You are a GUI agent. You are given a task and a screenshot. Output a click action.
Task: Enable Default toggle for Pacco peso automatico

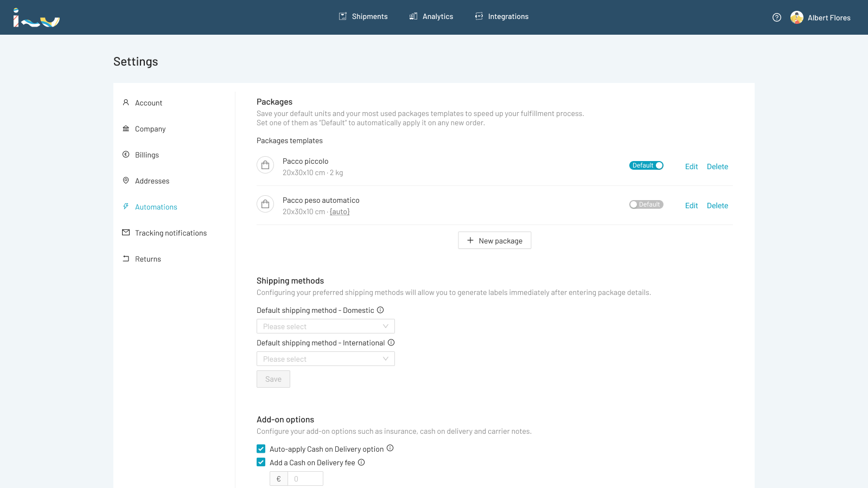coord(646,204)
